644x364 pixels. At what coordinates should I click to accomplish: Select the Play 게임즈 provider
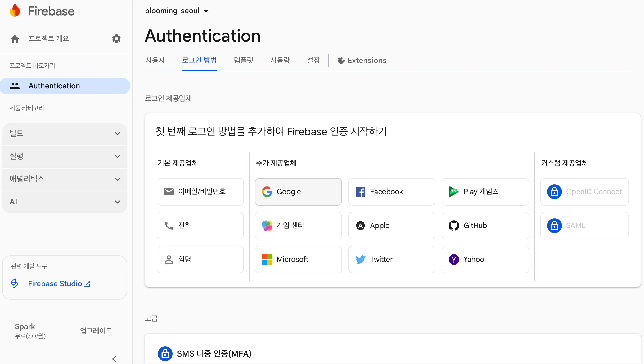pyautogui.click(x=485, y=192)
